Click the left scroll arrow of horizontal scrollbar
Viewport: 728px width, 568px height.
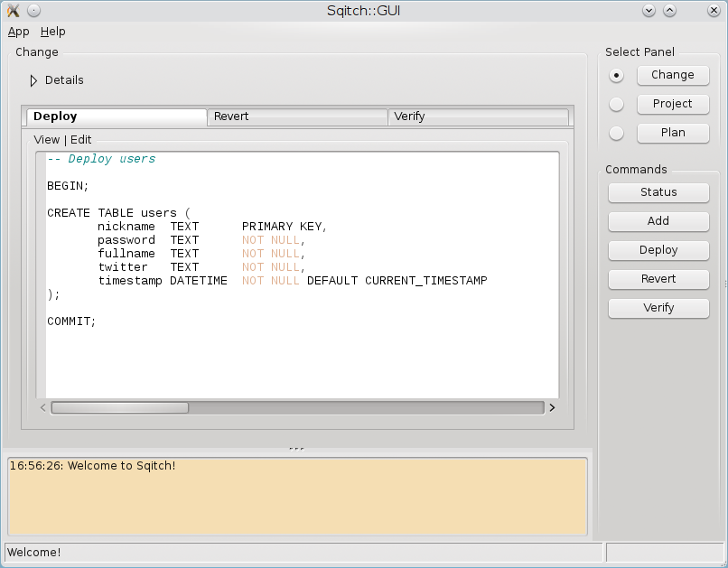point(43,407)
